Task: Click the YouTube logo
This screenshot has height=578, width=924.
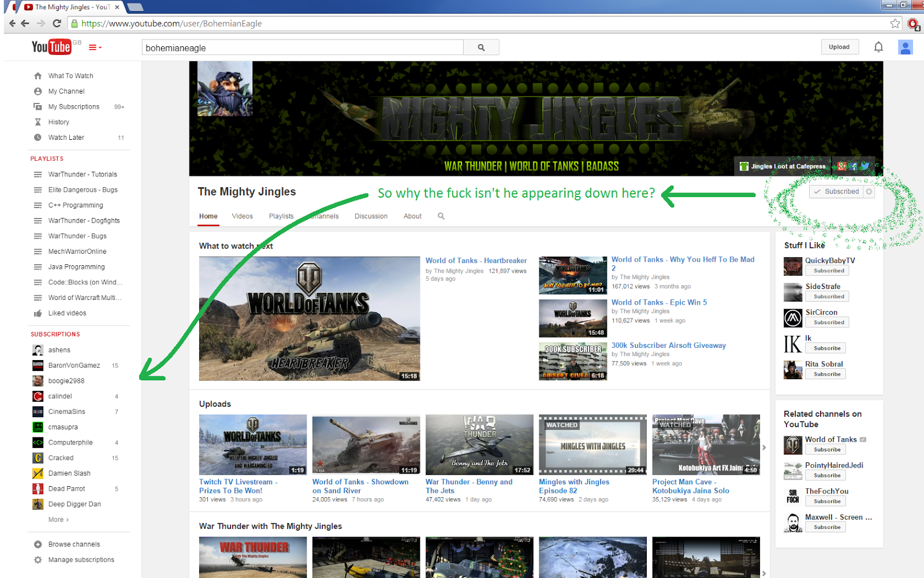Action: coord(51,47)
